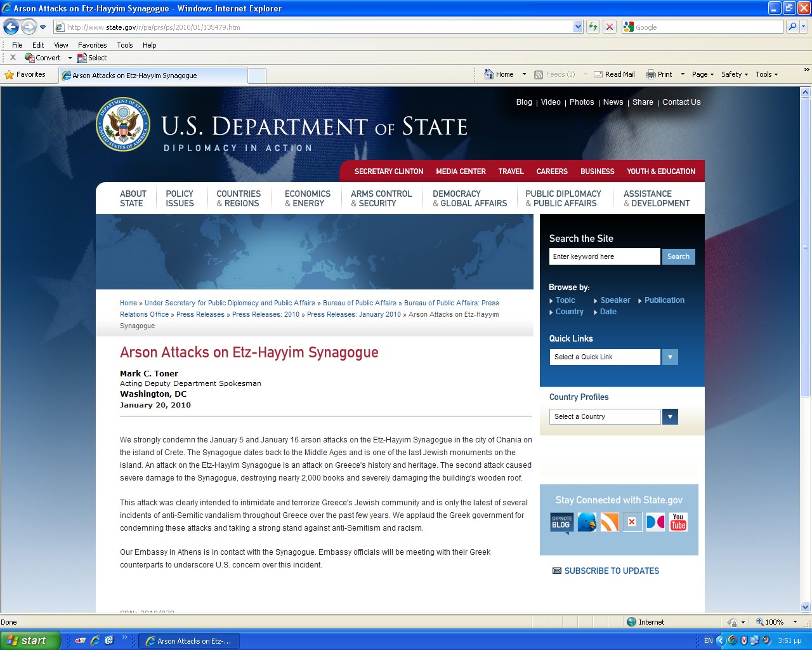The height and width of the screenshot is (650, 812).
Task: Click the Subscribe to Updates link
Action: point(612,571)
